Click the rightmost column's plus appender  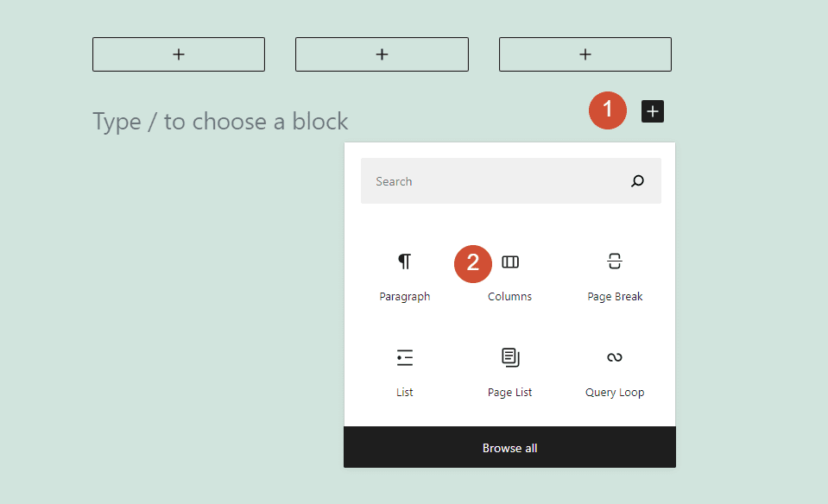click(x=585, y=54)
